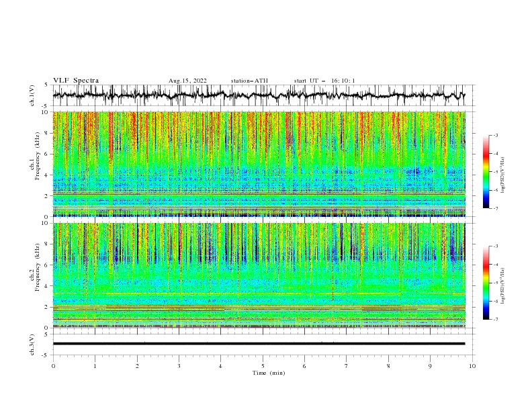532x411 pixels.
Task: Click time axis tick label "9"
Action: (x=430, y=366)
